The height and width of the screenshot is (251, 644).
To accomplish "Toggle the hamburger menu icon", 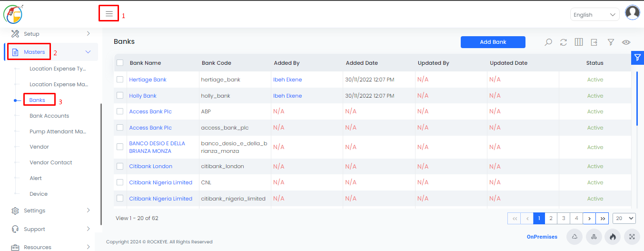I will click(109, 13).
